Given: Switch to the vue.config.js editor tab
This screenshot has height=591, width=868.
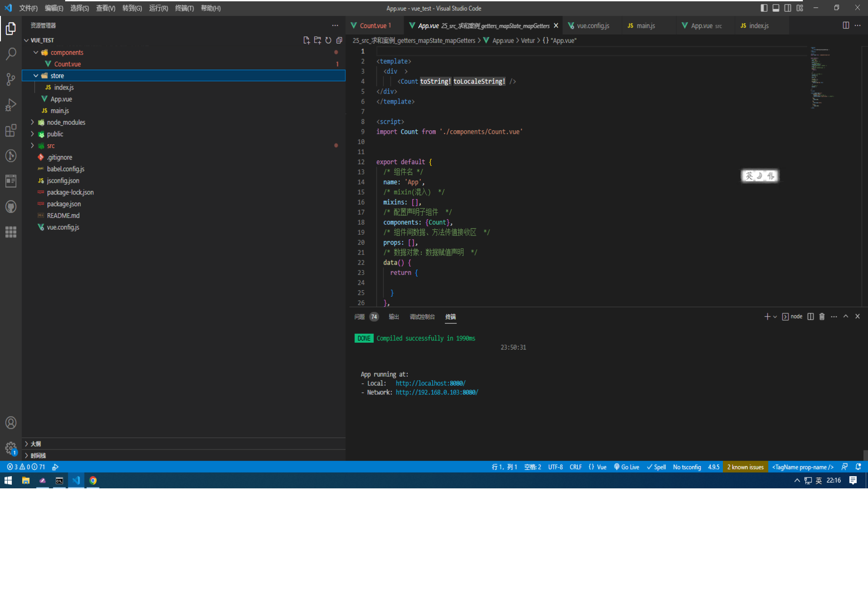Looking at the screenshot, I should [592, 26].
